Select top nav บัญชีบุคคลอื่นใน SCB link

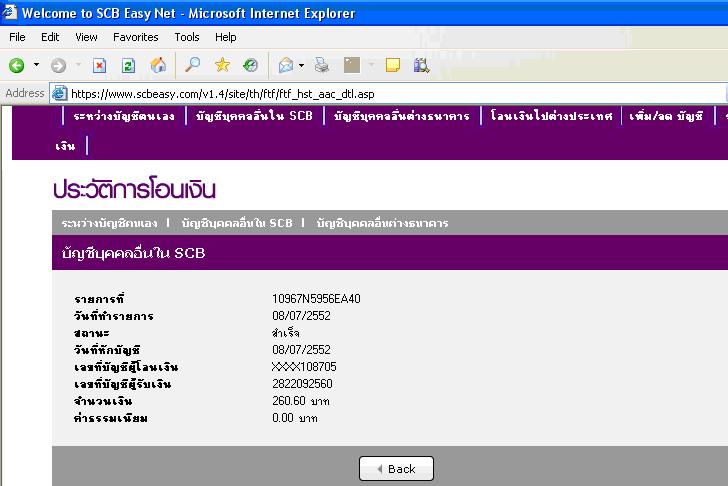click(x=254, y=116)
